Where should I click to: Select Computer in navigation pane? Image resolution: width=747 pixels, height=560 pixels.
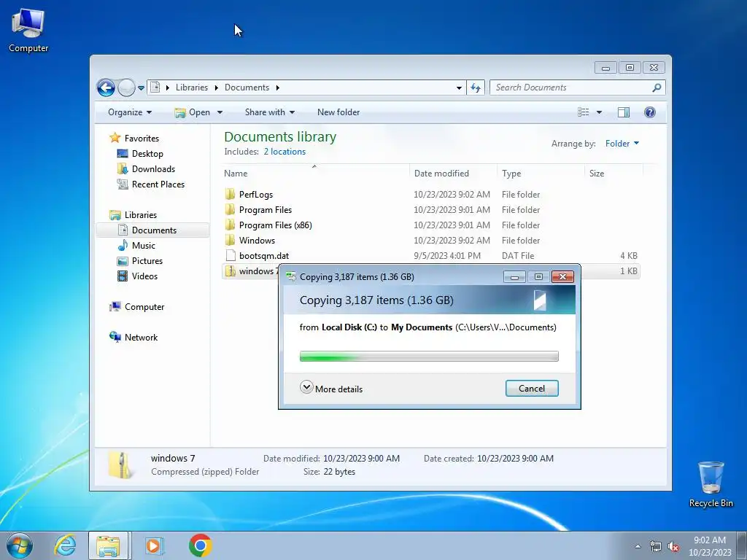coord(144,307)
